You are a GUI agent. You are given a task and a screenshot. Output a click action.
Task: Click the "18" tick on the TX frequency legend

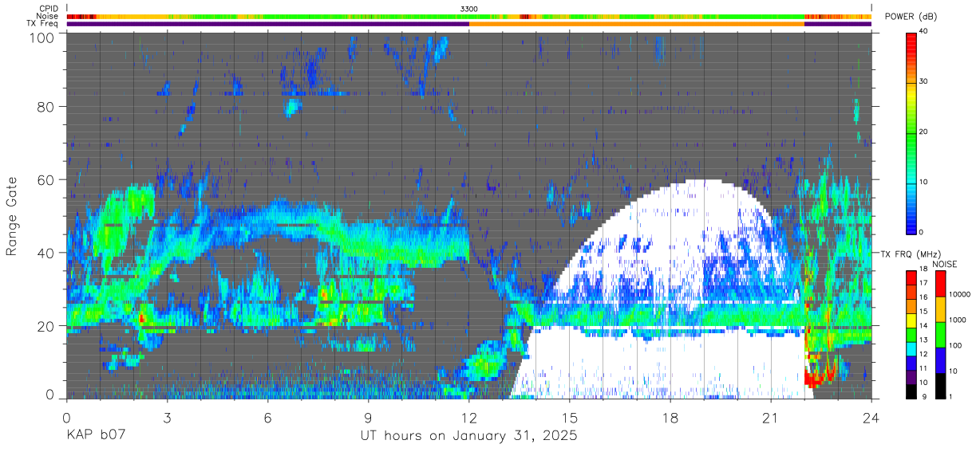tap(924, 270)
